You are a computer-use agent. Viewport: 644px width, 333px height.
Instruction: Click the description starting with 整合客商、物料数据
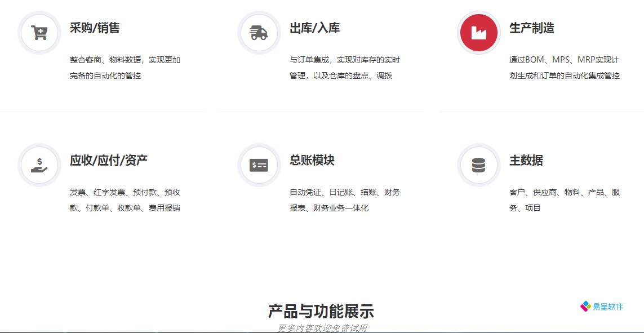tap(125, 68)
